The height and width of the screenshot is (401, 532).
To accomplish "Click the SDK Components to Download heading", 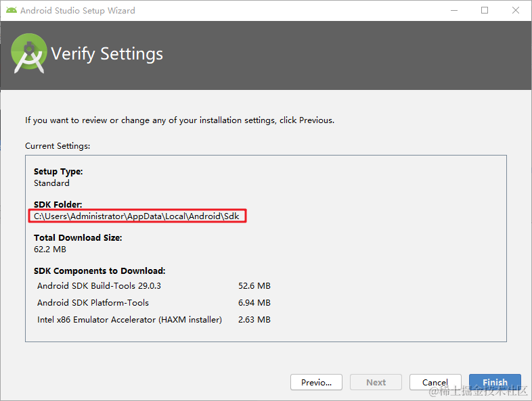I will tap(99, 271).
